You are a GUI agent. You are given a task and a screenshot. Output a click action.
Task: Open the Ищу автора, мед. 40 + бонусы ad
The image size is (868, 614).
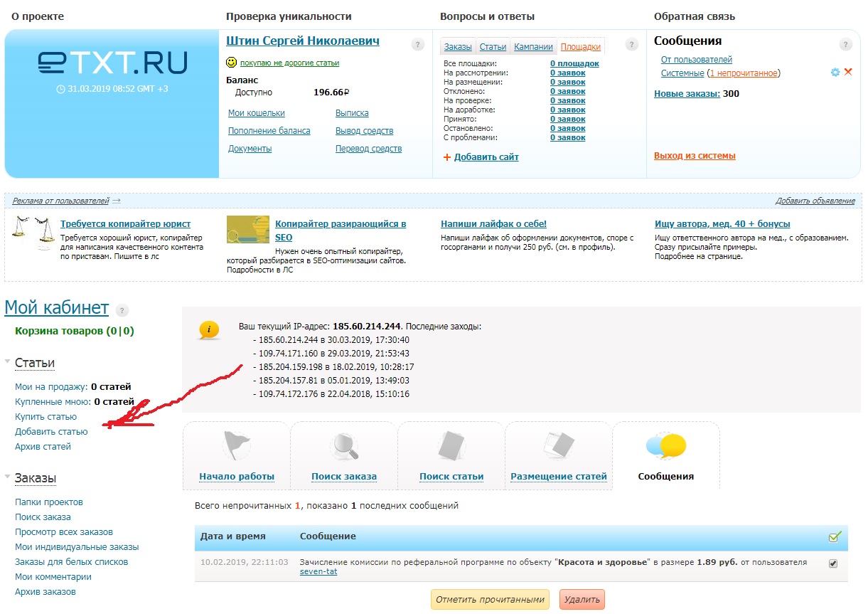[722, 224]
